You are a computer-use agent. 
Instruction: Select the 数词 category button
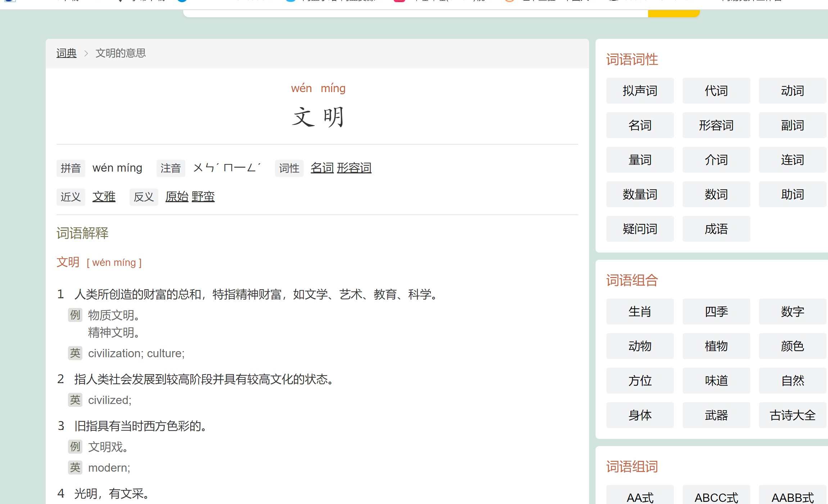point(716,194)
